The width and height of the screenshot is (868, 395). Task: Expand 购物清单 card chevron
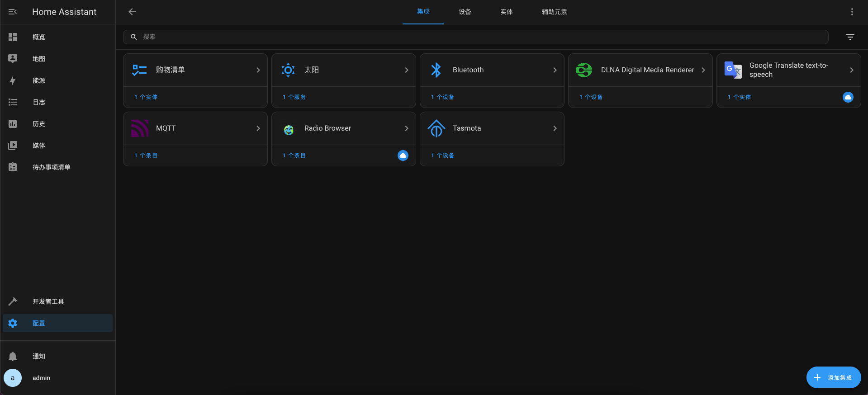click(258, 70)
